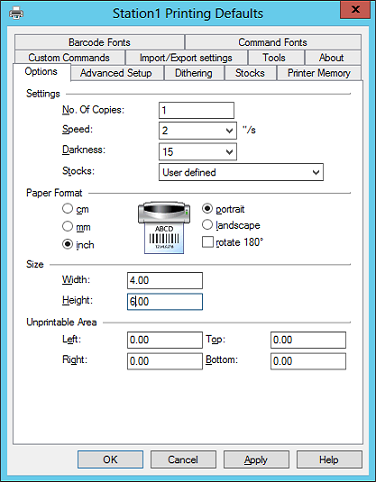Open the Stocks tab
Image resolution: width=376 pixels, height=482 pixels.
[x=250, y=73]
